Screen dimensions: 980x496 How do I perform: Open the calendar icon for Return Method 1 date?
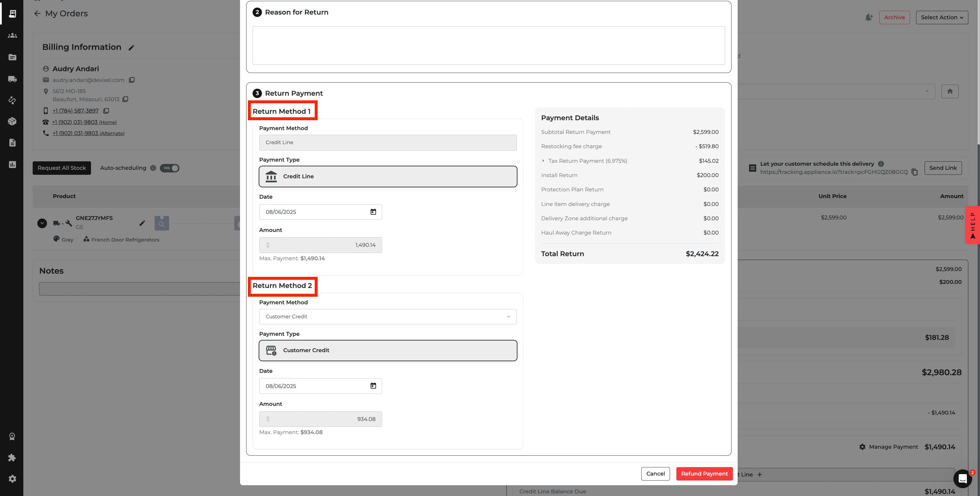373,212
